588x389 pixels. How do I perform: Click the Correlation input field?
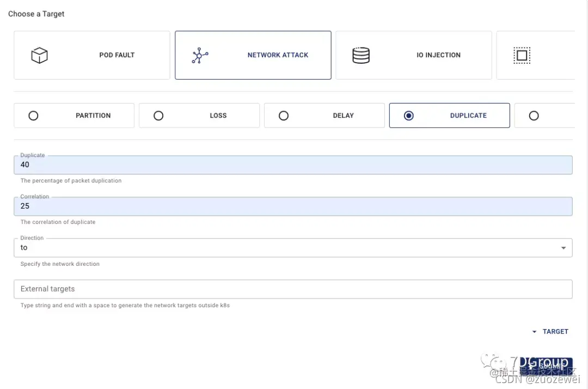click(x=293, y=206)
